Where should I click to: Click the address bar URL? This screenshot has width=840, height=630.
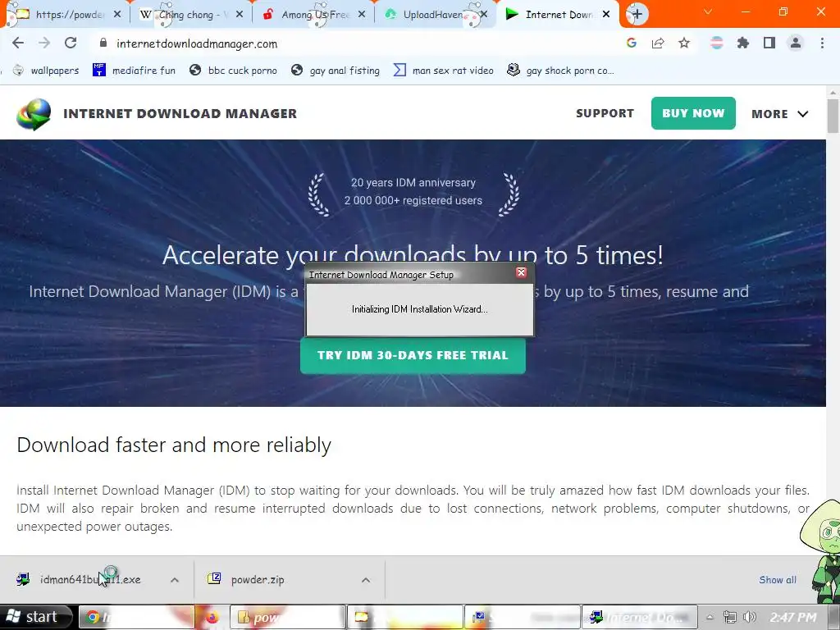[197, 43]
